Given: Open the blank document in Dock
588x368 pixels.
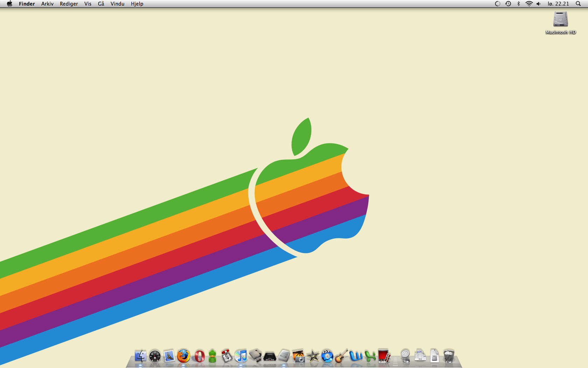Looking at the screenshot, I should [434, 356].
